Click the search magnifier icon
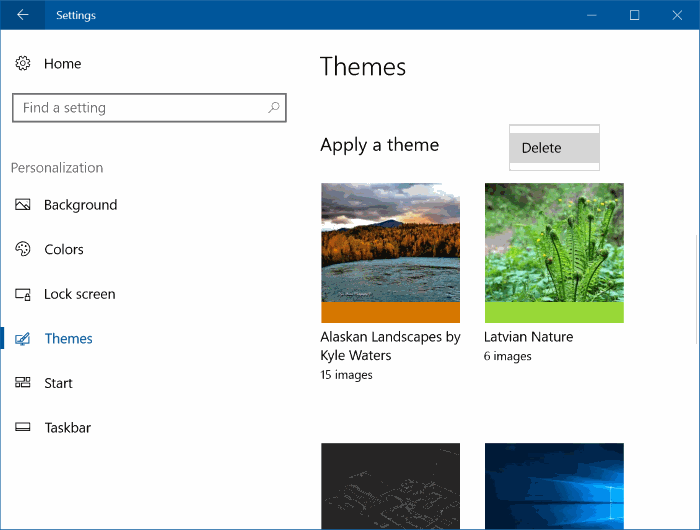Image resolution: width=700 pixels, height=530 pixels. (x=273, y=108)
